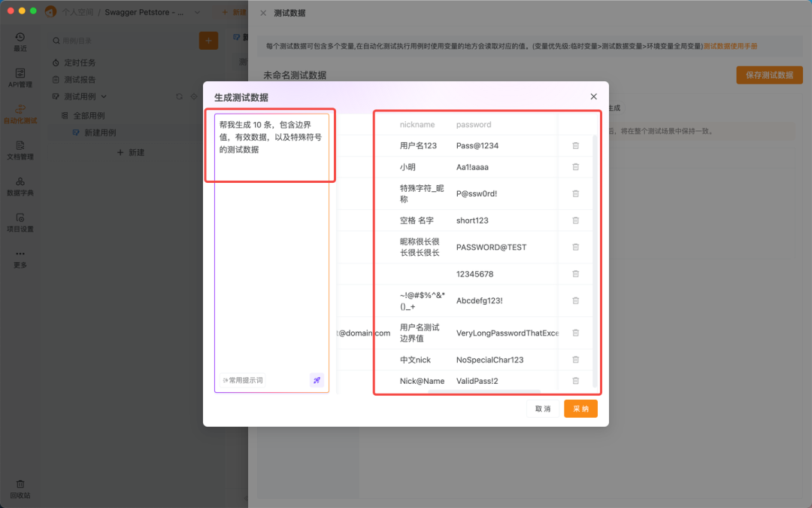Delete the Nick@Name row with trash icon
This screenshot has width=812, height=508.
[575, 381]
